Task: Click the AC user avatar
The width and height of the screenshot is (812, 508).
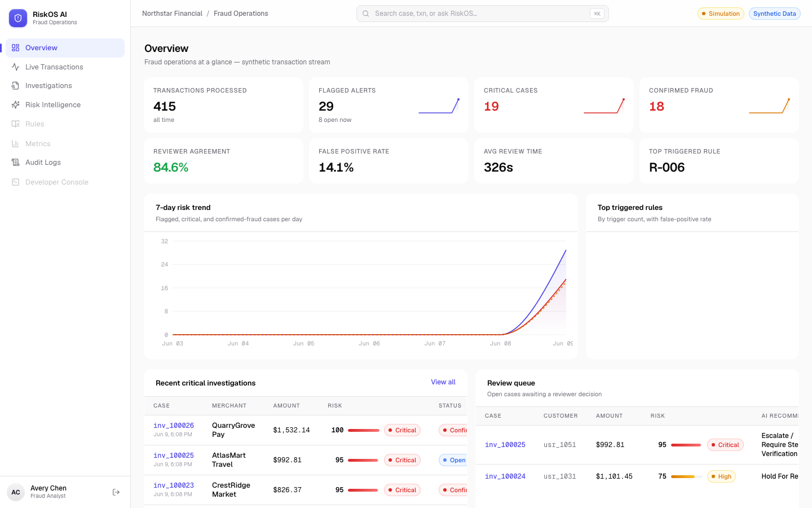Action: (x=16, y=492)
